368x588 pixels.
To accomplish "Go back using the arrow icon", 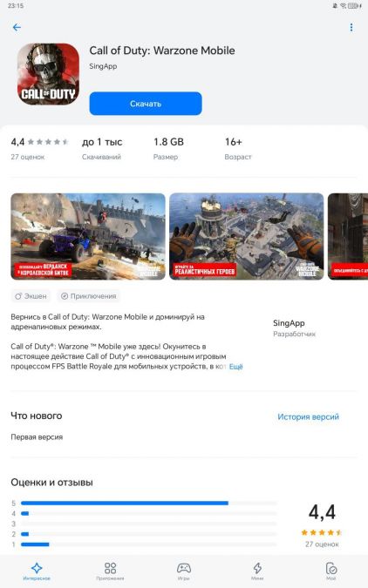I will 17,27.
